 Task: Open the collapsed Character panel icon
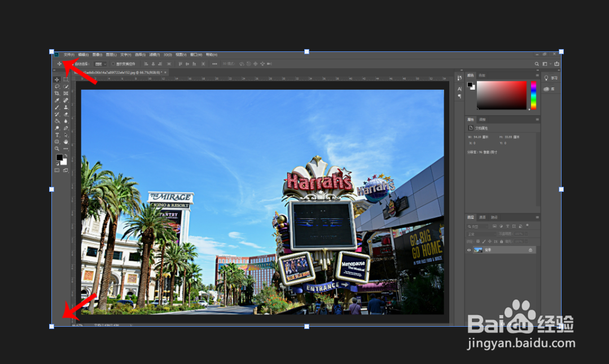pos(459,89)
